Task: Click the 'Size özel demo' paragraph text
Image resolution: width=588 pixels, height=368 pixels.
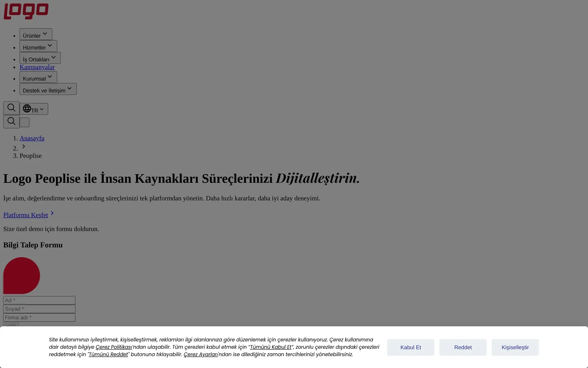Action: [x=51, y=229]
